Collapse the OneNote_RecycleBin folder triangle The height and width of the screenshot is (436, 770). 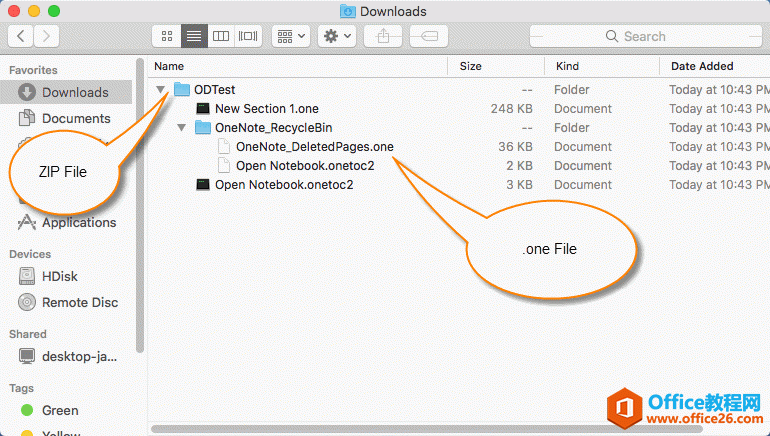click(182, 128)
